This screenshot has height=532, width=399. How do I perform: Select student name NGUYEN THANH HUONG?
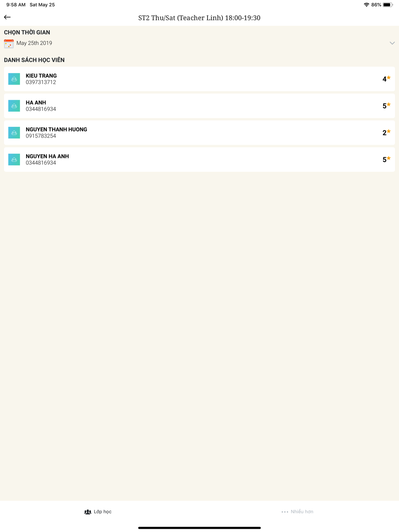coord(56,130)
